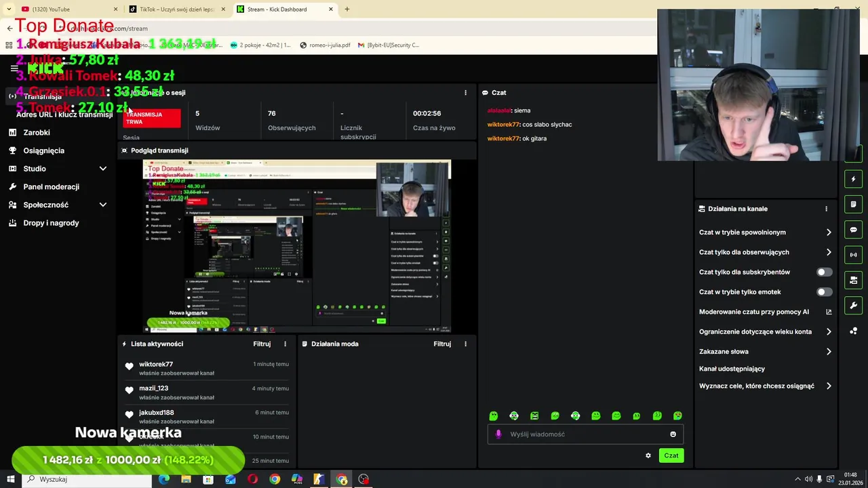Open three-dot menu of Działania na kanale
Viewport: 868px width, 488px height.
coord(826,209)
